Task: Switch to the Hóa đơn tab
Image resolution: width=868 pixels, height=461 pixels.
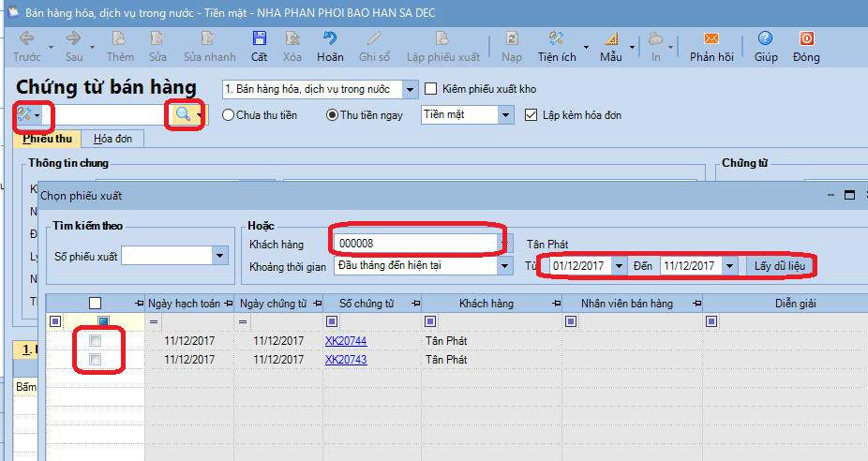Action: pos(112,139)
